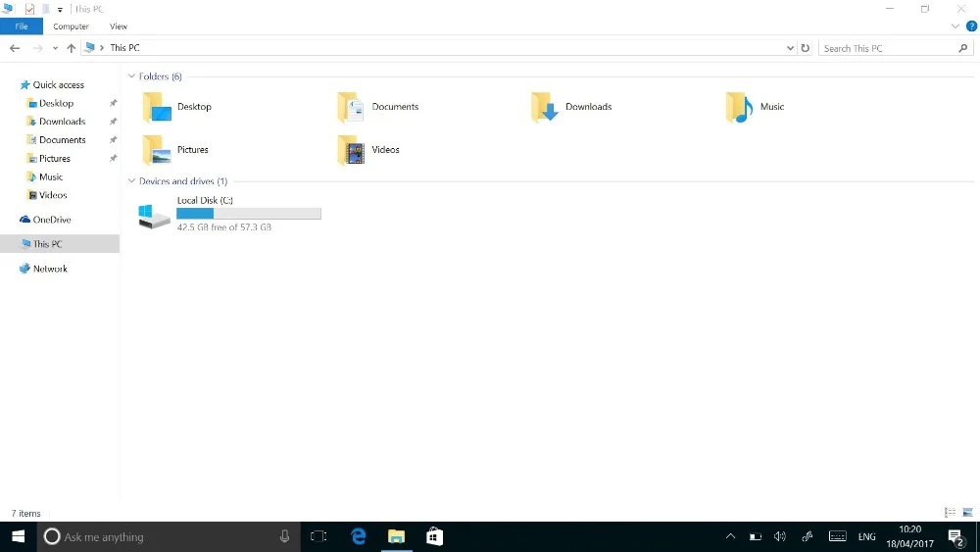Open Task View from the taskbar

[x=318, y=536]
